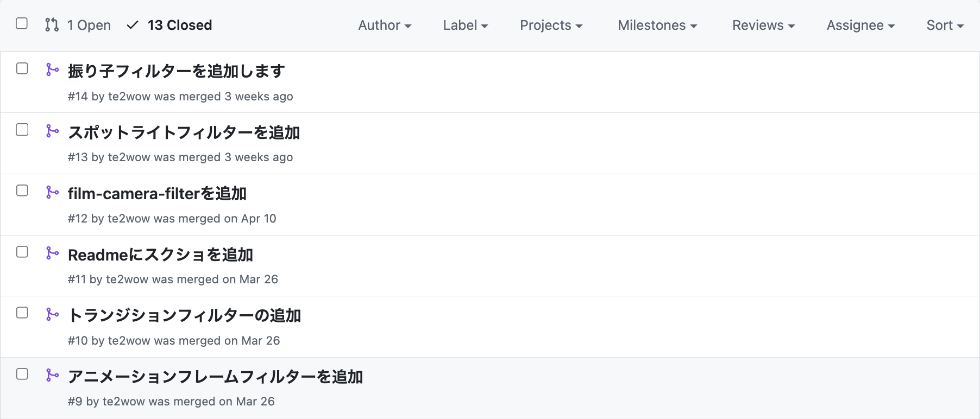Open the アニメーションフレームフィルターを追加 pull request
The image size is (980, 419).
[215, 377]
